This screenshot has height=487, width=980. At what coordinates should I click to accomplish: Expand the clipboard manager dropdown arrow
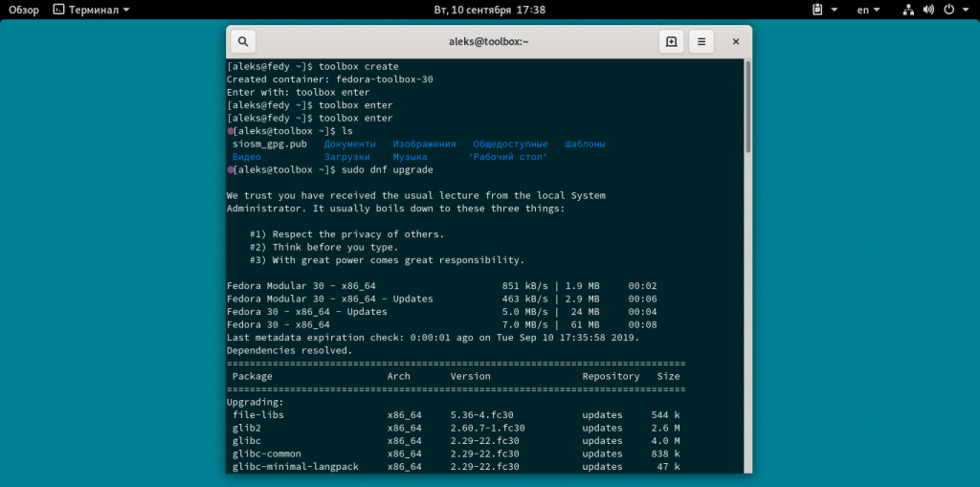coord(835,10)
